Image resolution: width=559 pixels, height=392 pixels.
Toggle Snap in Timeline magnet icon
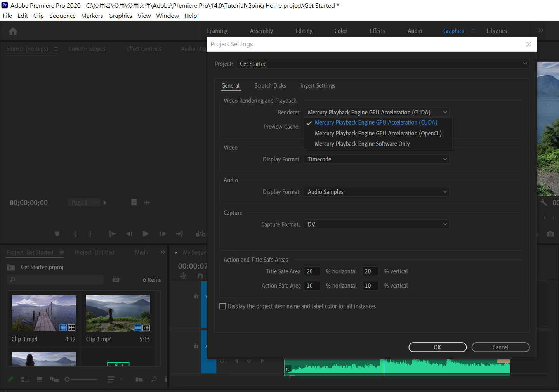click(200, 276)
